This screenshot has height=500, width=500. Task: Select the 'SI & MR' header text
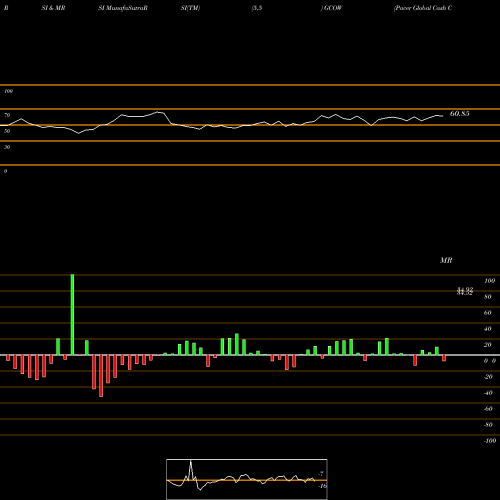[53, 8]
